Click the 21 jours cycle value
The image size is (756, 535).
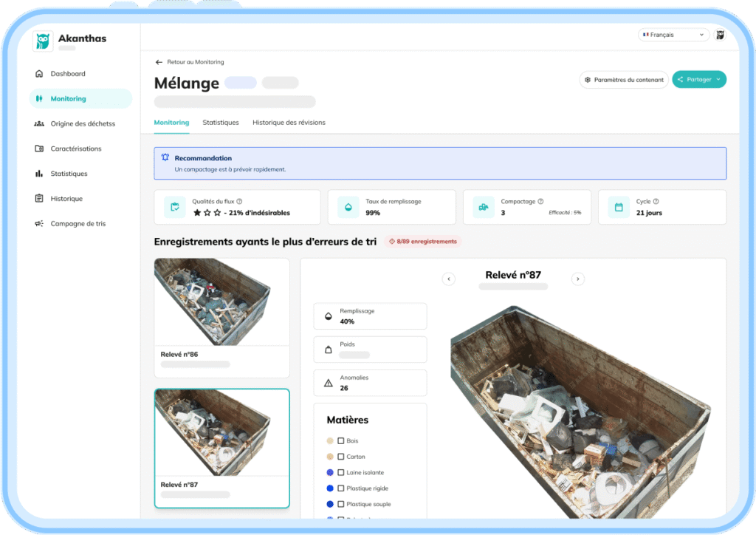point(649,213)
